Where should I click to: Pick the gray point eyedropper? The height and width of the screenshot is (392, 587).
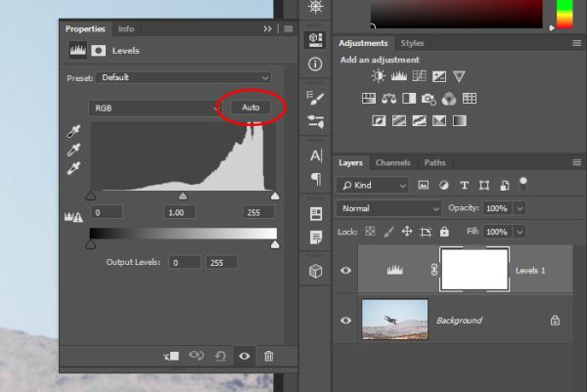pos(73,150)
